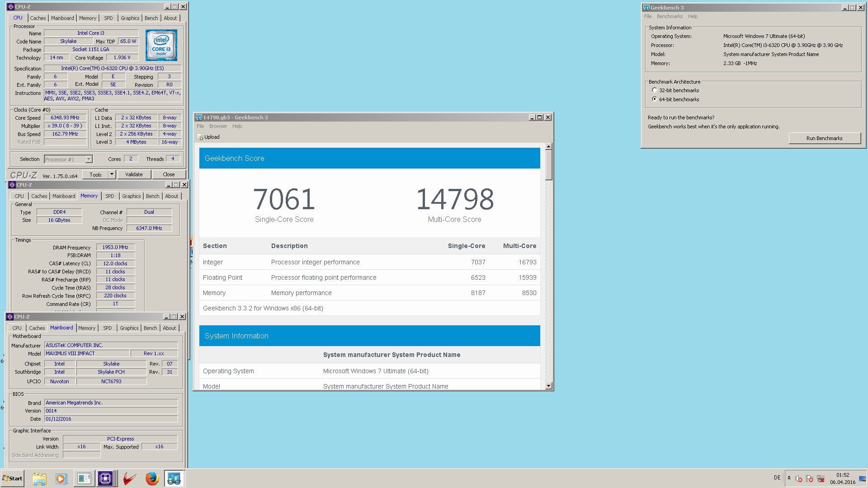Click the show desktop icon in tray
The height and width of the screenshot is (488, 868).
[x=863, y=479]
